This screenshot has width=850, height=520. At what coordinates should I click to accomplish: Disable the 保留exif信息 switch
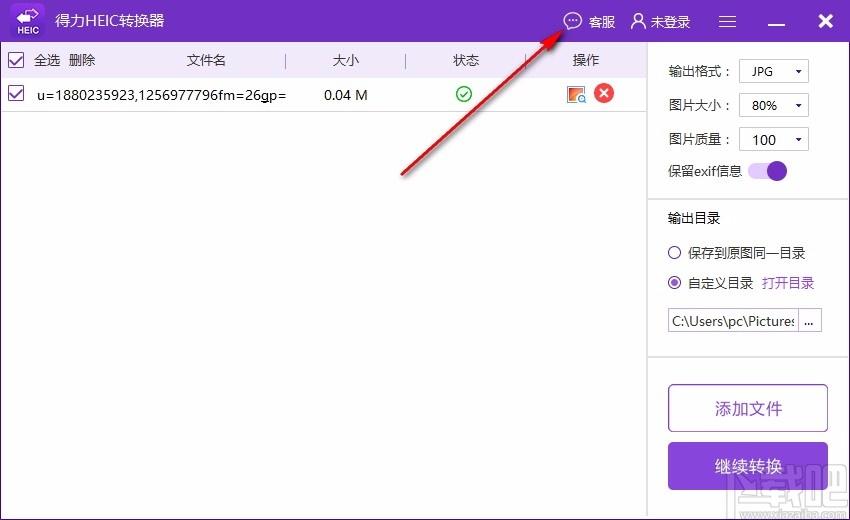point(767,171)
